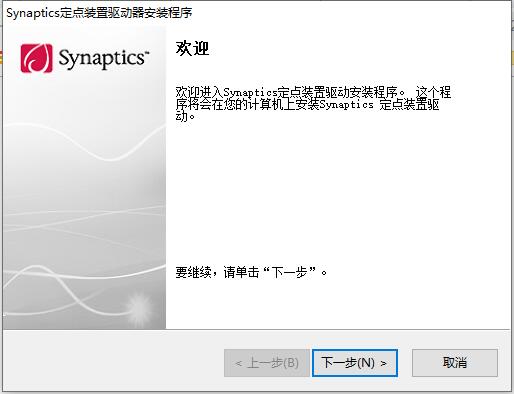
Task: Click the welcome paragraph starting 欢迎进入Synaptics
Action: point(313,104)
